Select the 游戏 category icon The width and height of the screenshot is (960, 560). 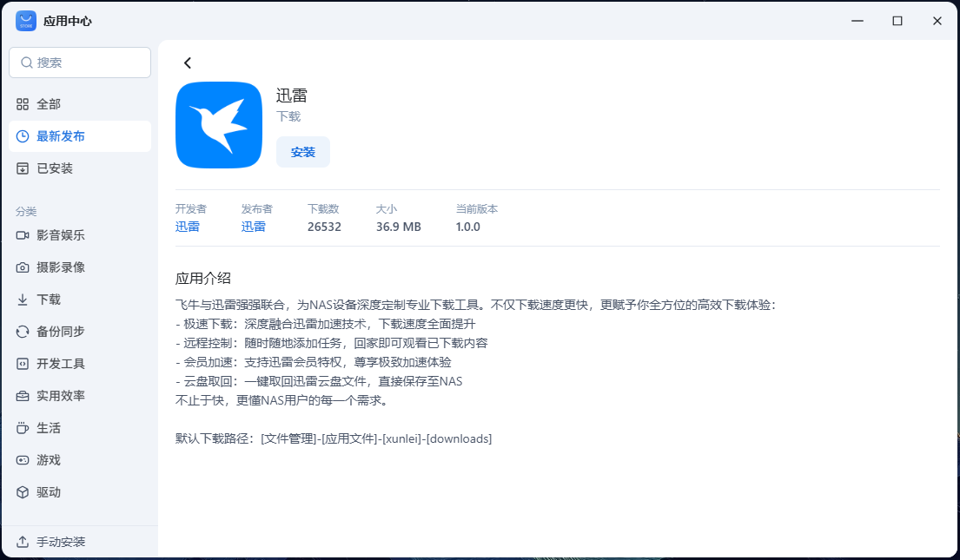click(23, 459)
